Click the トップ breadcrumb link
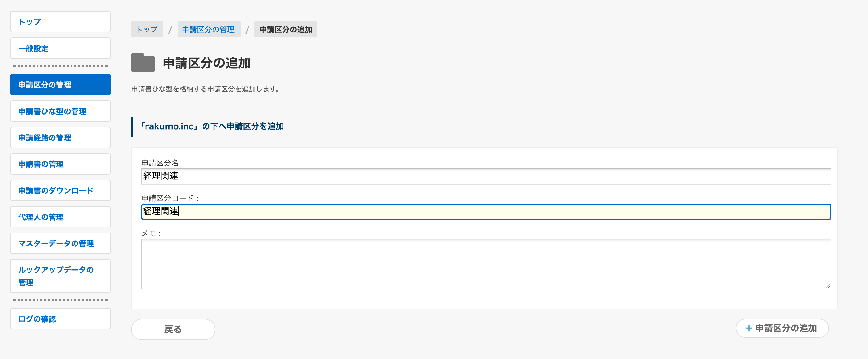The width and height of the screenshot is (868, 359). [147, 30]
